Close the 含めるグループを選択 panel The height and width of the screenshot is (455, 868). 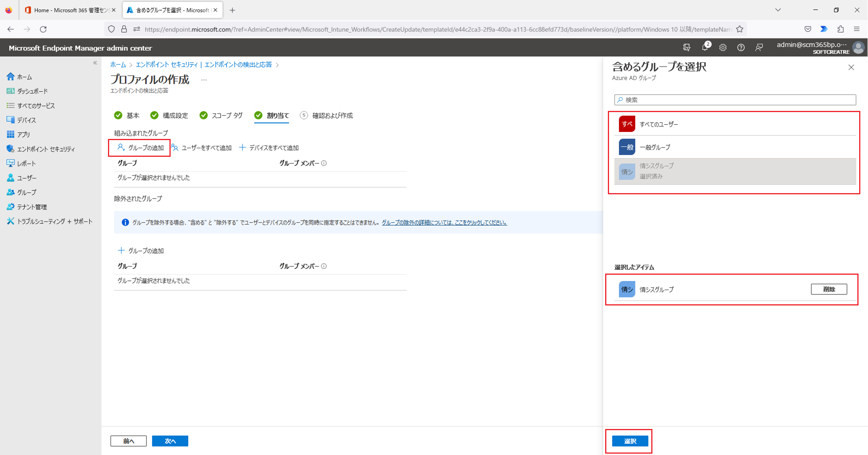tap(851, 67)
